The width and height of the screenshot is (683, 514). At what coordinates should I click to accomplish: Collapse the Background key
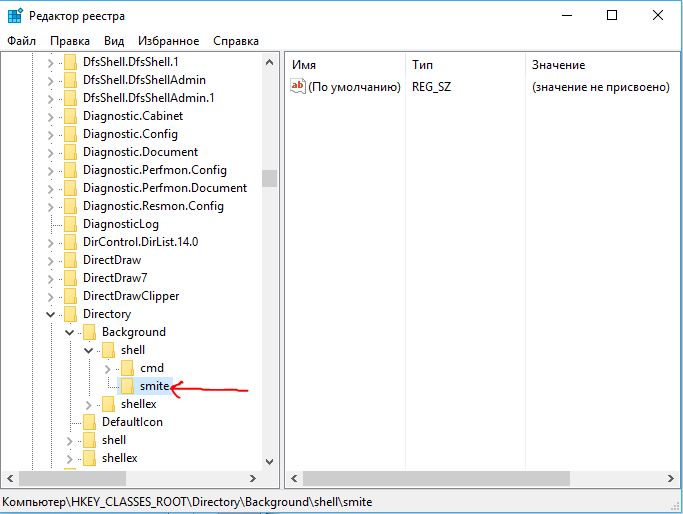point(69,332)
